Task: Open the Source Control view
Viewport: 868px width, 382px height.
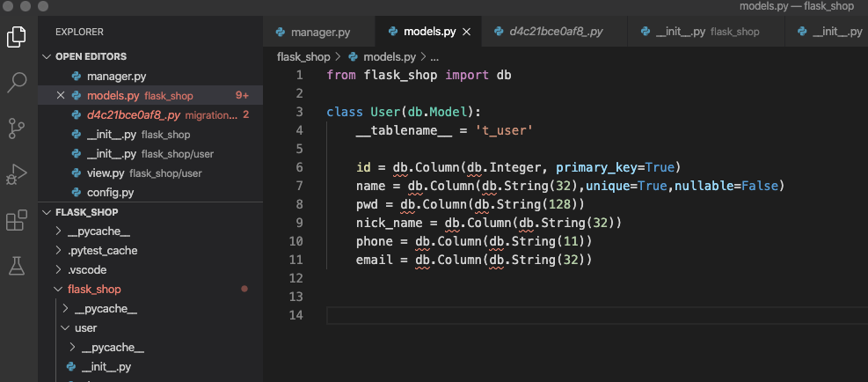Action: 16,129
